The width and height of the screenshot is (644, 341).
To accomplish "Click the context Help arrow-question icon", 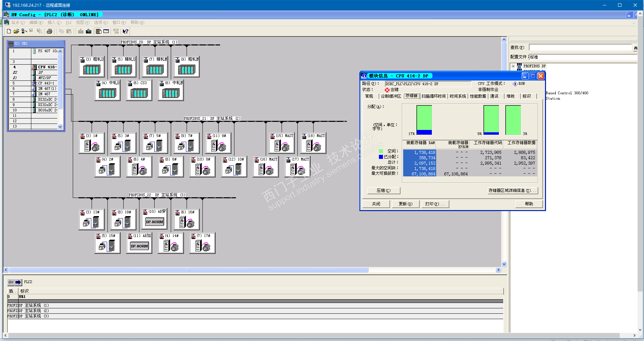I will tap(125, 31).
